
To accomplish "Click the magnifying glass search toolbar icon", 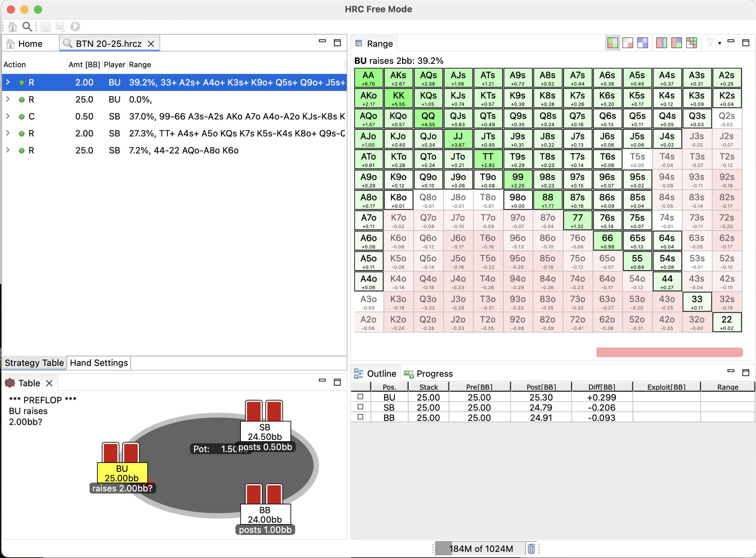I will [27, 27].
